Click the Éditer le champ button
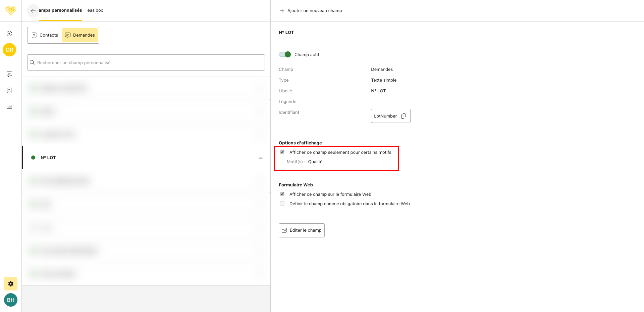644x312 pixels. tap(302, 230)
